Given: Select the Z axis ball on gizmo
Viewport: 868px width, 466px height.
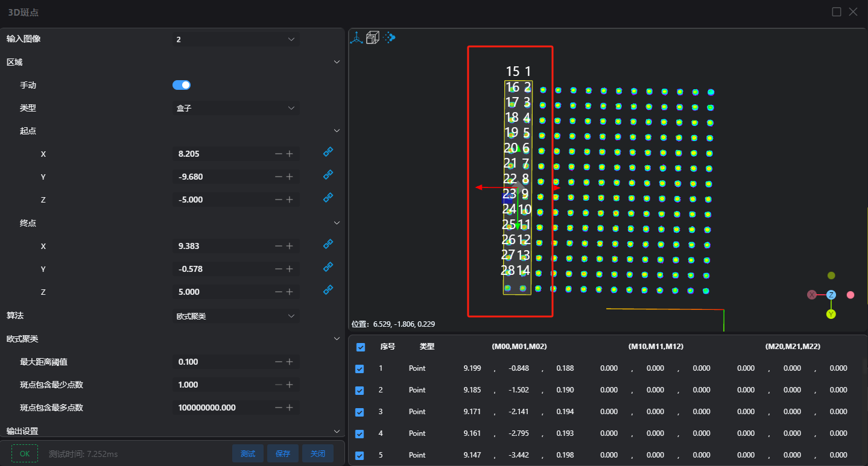Looking at the screenshot, I should pos(831,295).
